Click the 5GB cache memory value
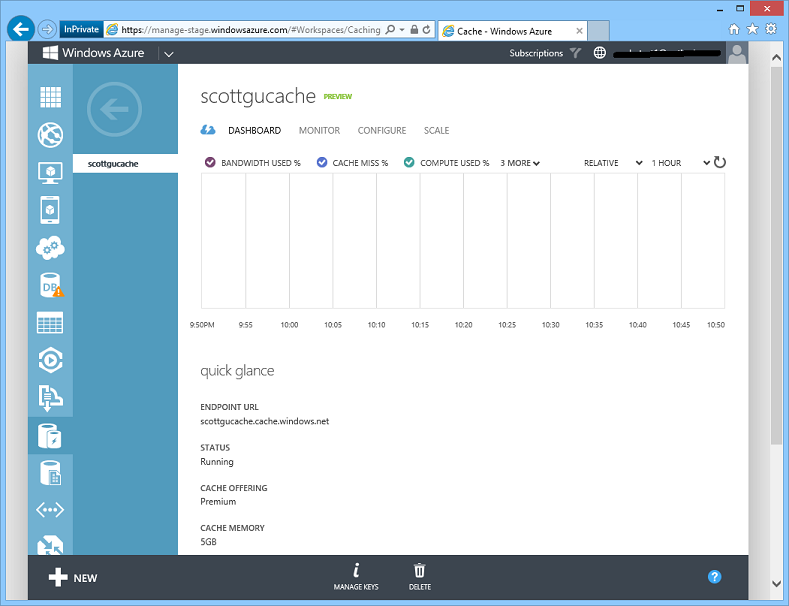The height and width of the screenshot is (606, 789). (x=208, y=542)
